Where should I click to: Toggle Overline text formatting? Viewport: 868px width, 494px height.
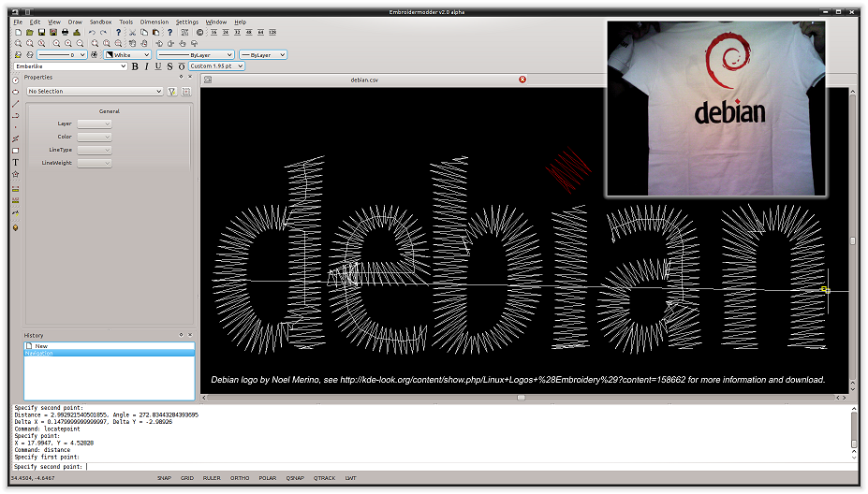(181, 66)
